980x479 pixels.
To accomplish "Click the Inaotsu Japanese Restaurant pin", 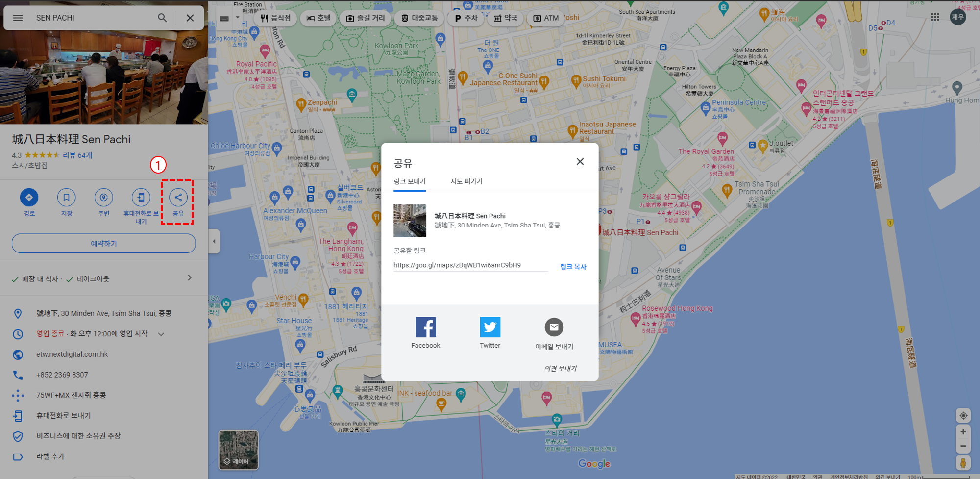I will (x=572, y=130).
